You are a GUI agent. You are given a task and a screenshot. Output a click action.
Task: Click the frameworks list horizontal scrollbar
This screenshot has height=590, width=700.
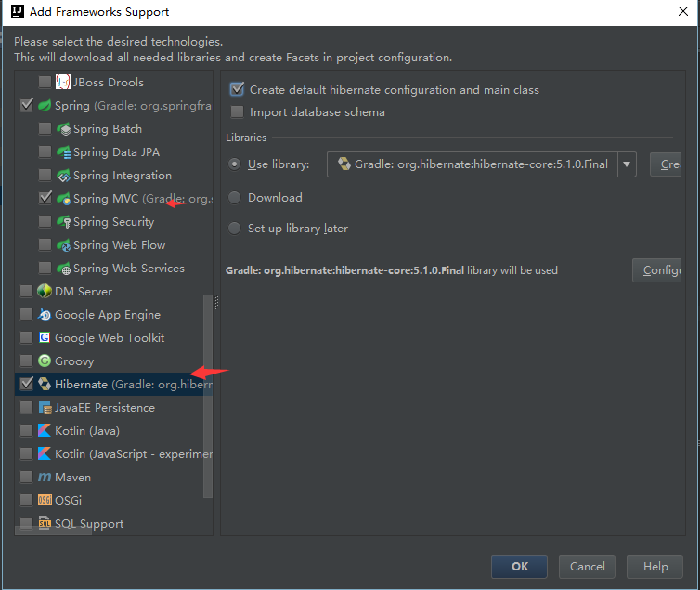tap(54, 531)
